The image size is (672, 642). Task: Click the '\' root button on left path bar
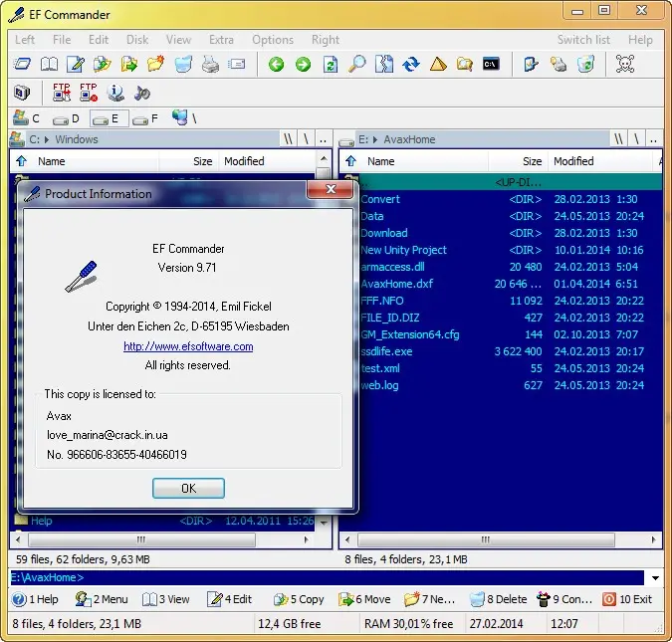pos(306,139)
